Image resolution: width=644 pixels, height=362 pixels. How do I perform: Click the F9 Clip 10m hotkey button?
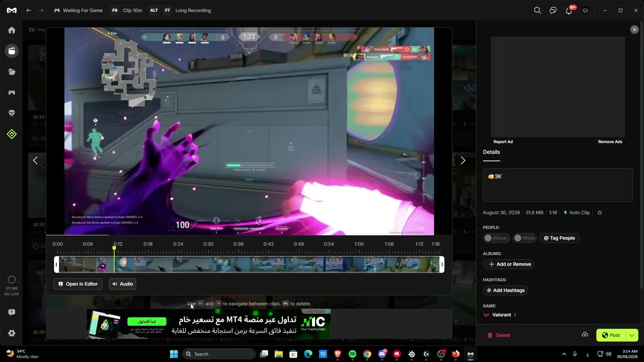127,11
